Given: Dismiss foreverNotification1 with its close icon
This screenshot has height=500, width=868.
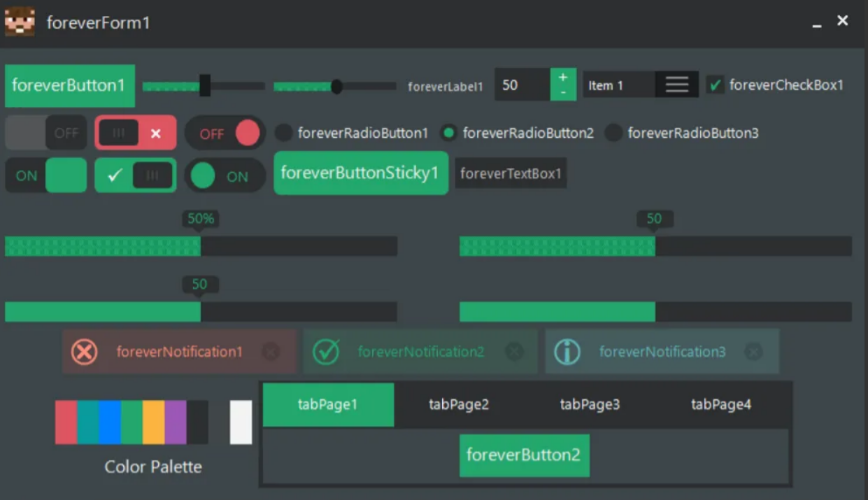Looking at the screenshot, I should click(271, 352).
